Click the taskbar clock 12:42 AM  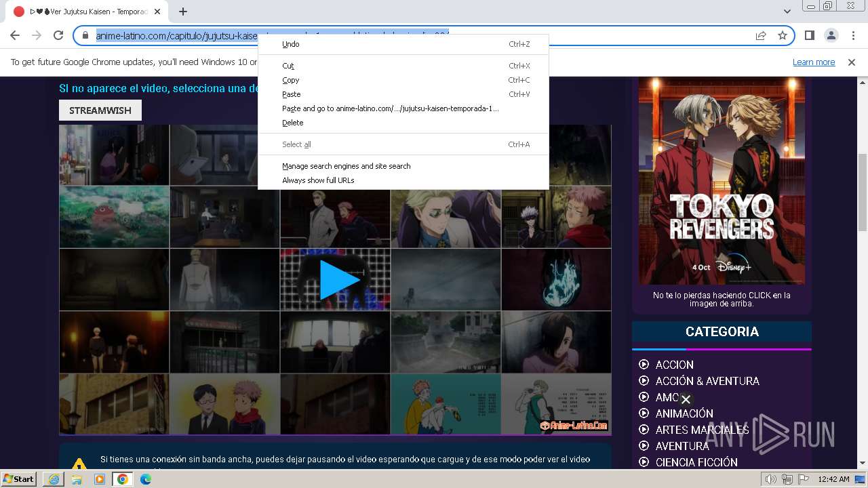coord(834,479)
